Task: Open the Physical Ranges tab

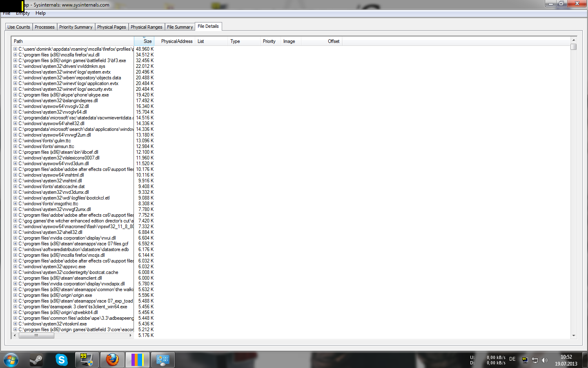Action: coord(147,27)
